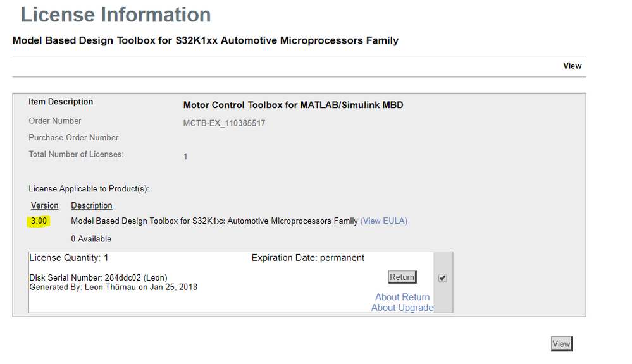Click the Version column header

tap(44, 205)
